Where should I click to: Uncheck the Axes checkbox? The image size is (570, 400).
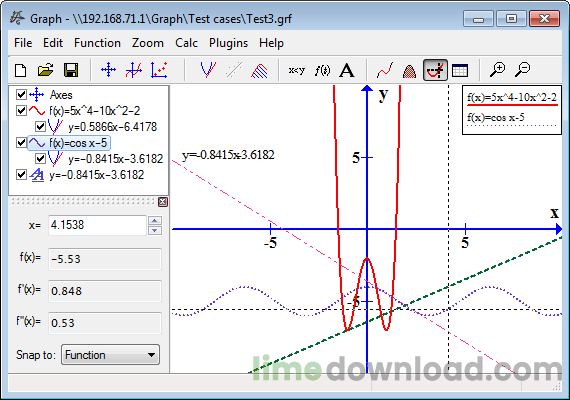click(21, 95)
